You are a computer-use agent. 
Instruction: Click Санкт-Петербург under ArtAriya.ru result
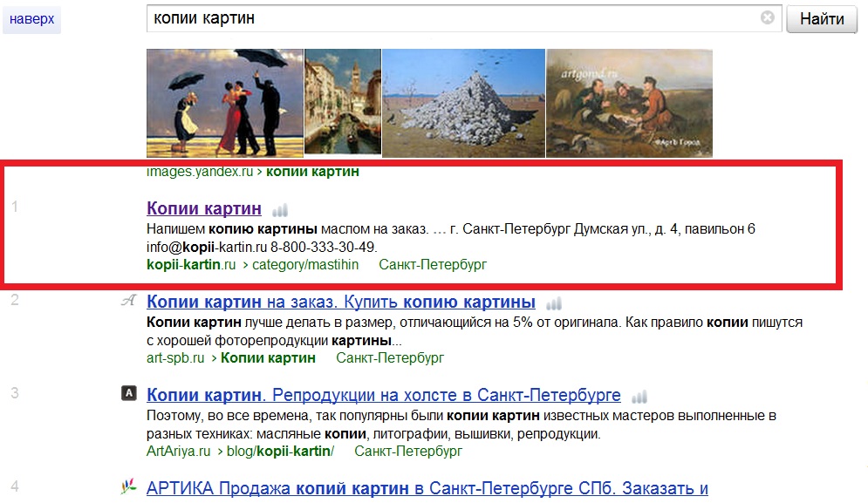pos(408,451)
